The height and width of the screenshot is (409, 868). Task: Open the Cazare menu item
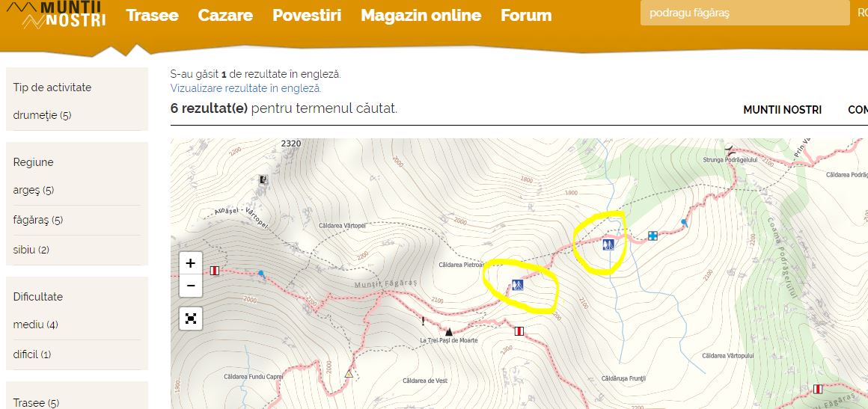(225, 15)
